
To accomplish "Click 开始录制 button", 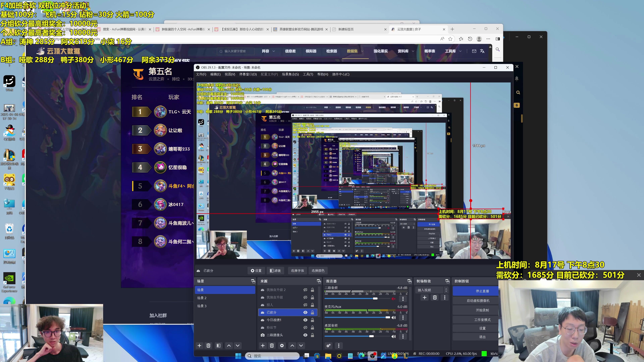I will (x=475, y=310).
